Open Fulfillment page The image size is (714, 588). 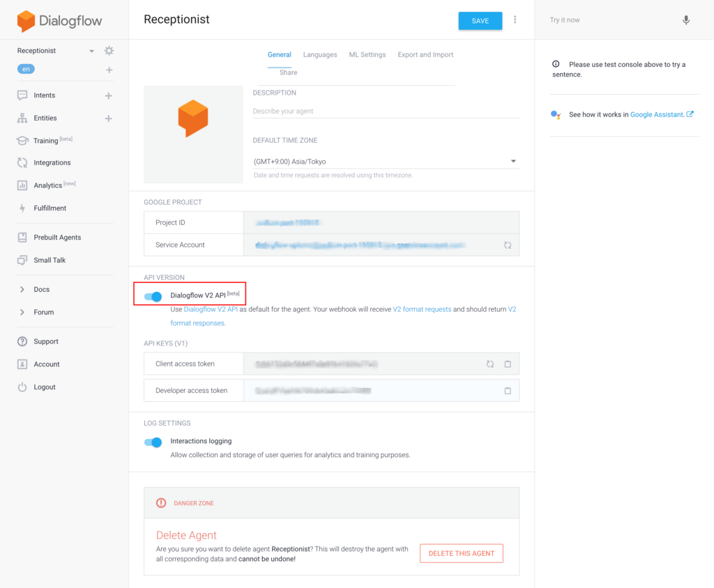(x=50, y=208)
